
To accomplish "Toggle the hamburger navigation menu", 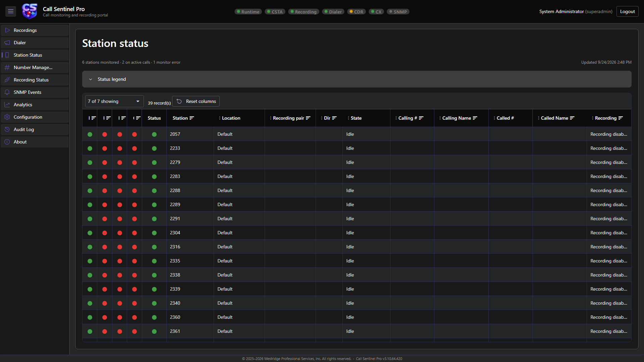I will 11,11.
